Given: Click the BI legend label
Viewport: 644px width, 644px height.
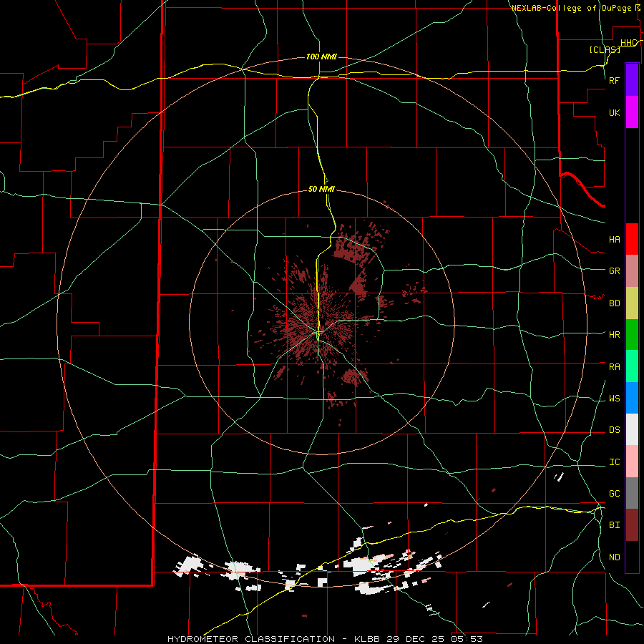Looking at the screenshot, I should 614,525.
